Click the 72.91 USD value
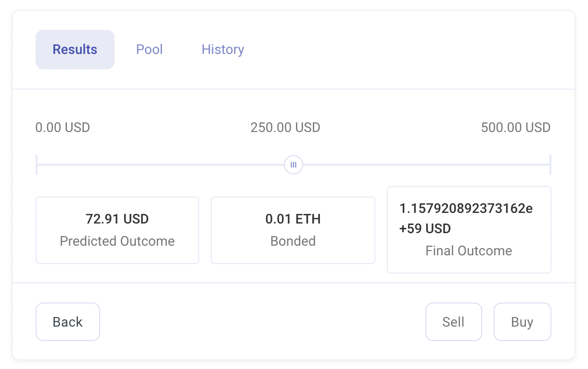Viewport: 588px width, 369px height. pos(117,219)
